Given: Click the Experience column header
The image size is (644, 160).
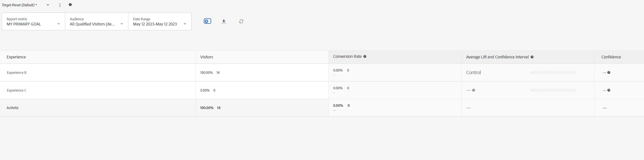Looking at the screenshot, I should click(16, 57).
